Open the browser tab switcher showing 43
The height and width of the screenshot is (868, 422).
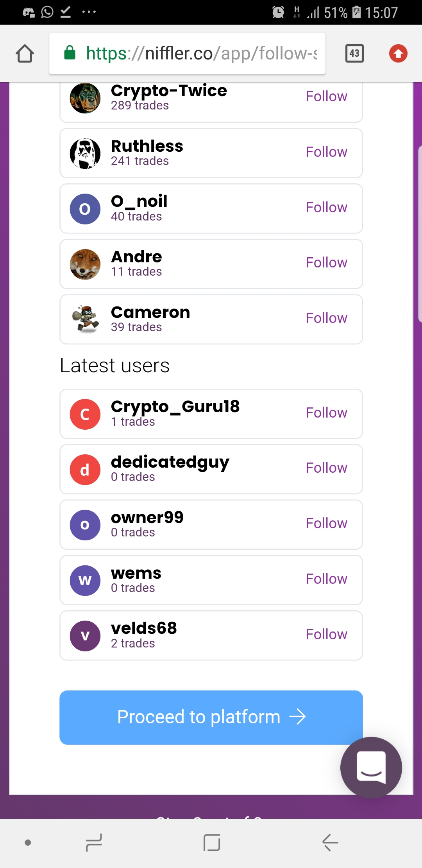click(x=354, y=54)
